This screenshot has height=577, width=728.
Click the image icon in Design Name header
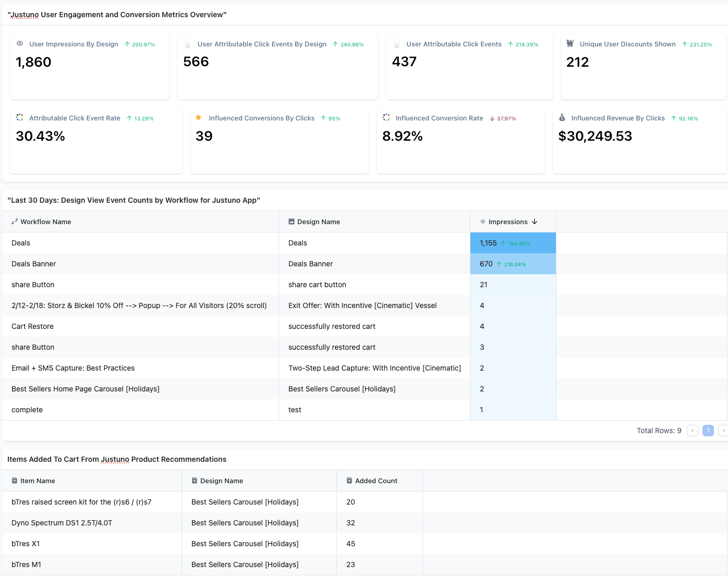click(x=292, y=222)
